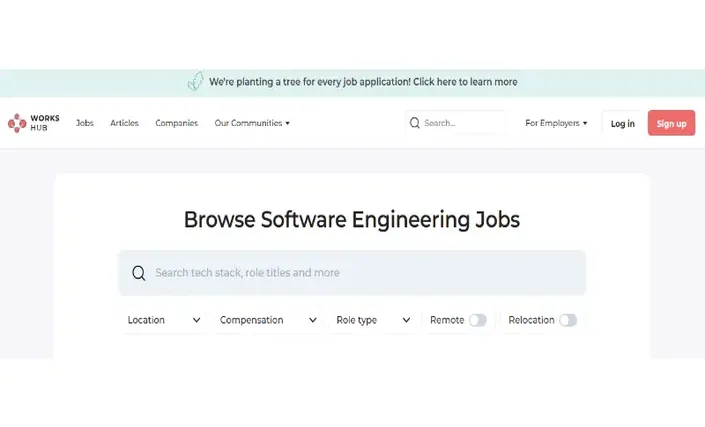
Task: Expand the Role type dropdown
Action: click(x=373, y=320)
